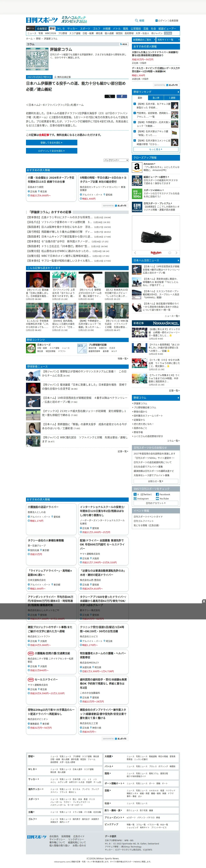Click the 検索 search magnifier icon
The image size is (206, 868).
(x=136, y=21)
